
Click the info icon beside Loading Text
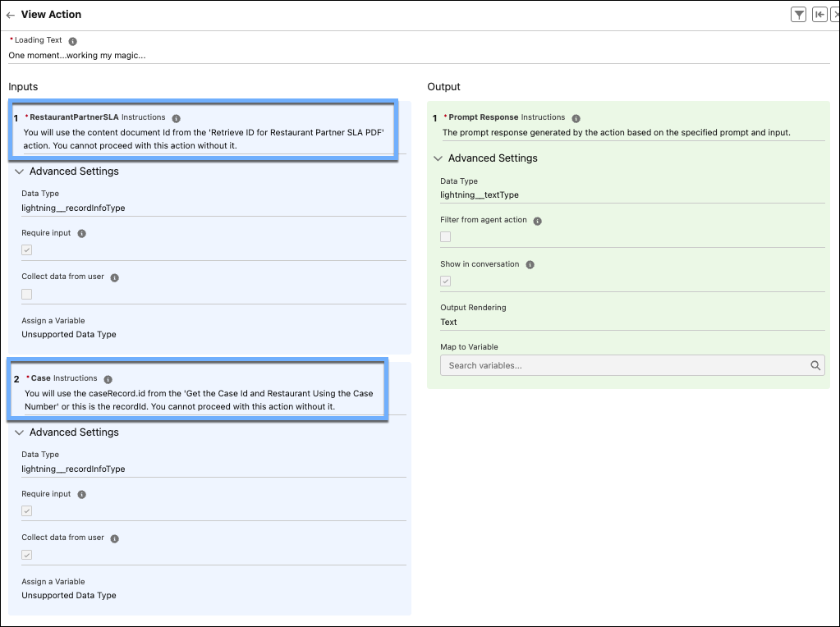coord(71,39)
